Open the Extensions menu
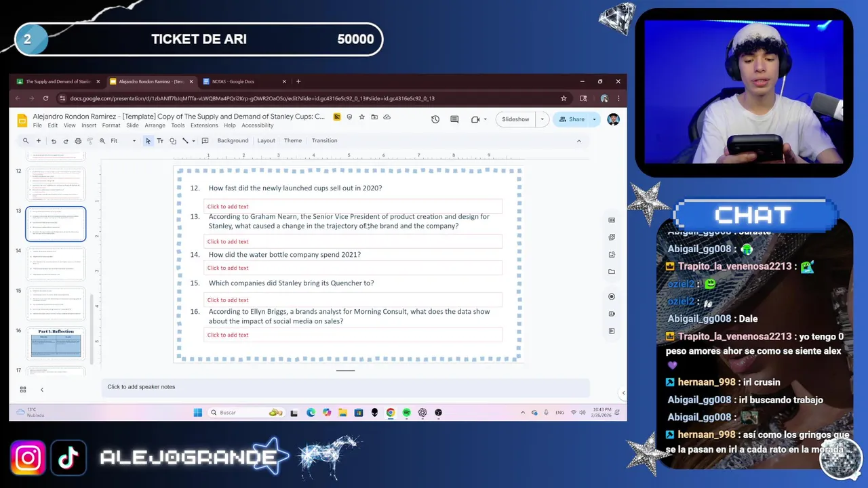 [x=204, y=125]
